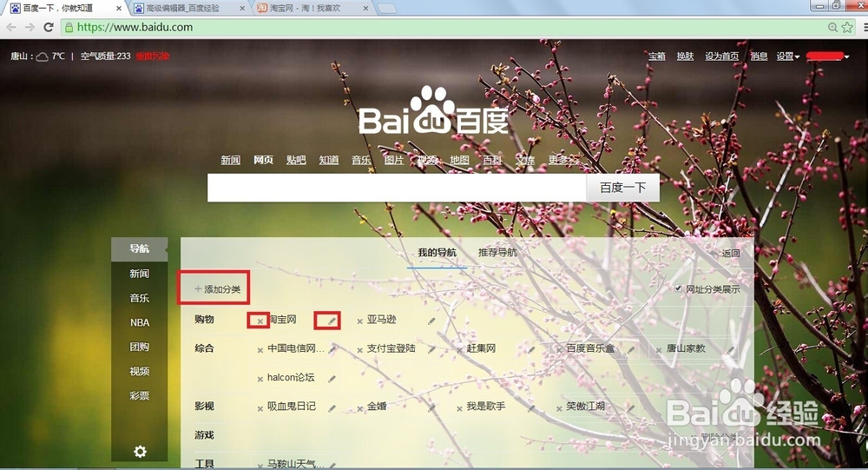
Task: Open 贴吧 search category link
Action: pyautogui.click(x=296, y=160)
